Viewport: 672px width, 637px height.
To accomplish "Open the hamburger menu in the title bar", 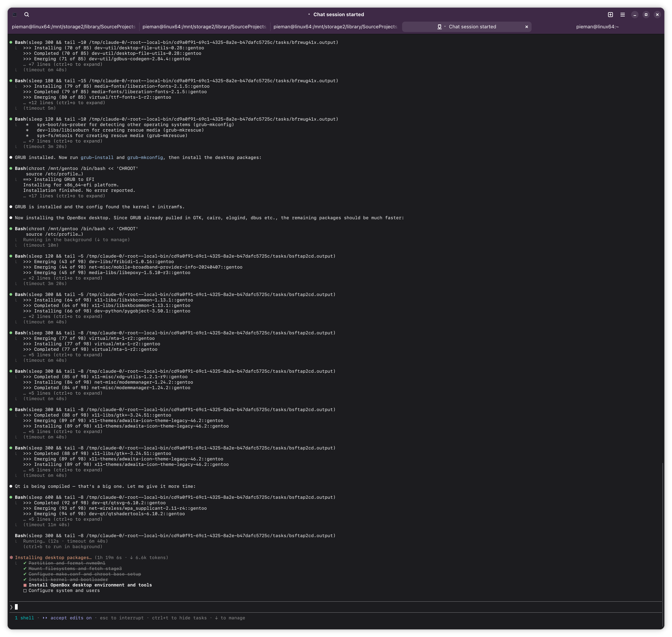I will [x=622, y=15].
